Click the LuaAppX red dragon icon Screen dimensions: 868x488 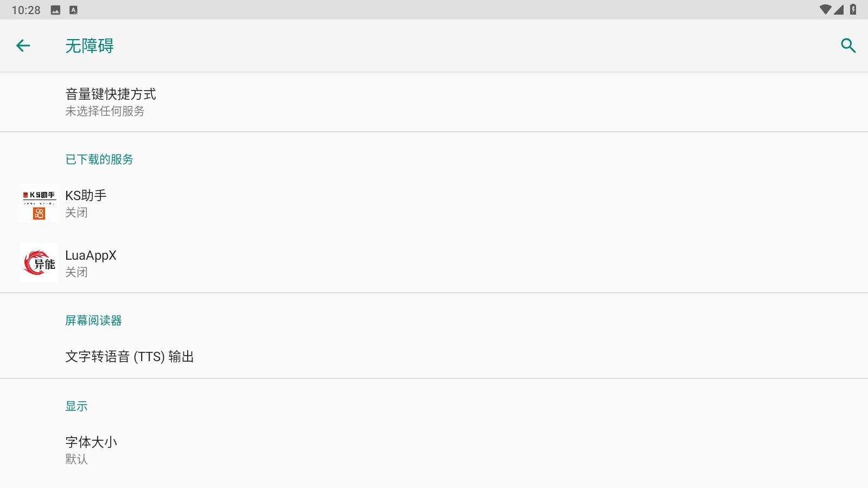[x=39, y=263]
